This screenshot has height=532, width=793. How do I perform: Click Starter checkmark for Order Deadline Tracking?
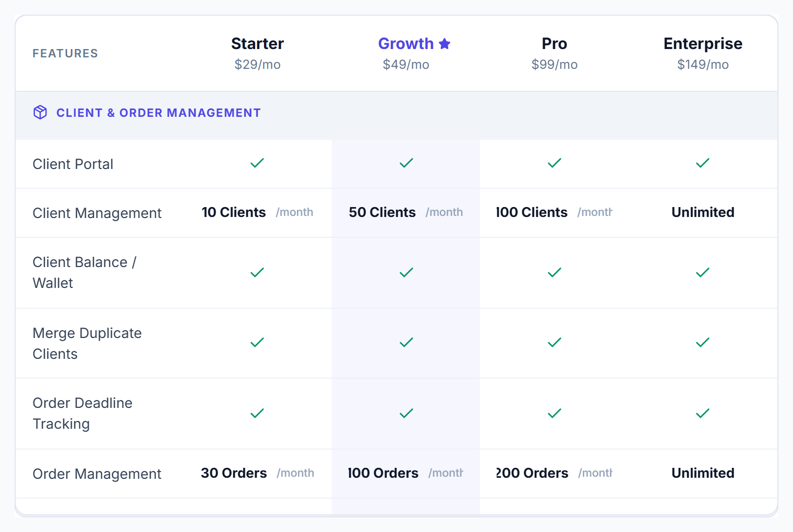click(x=257, y=414)
